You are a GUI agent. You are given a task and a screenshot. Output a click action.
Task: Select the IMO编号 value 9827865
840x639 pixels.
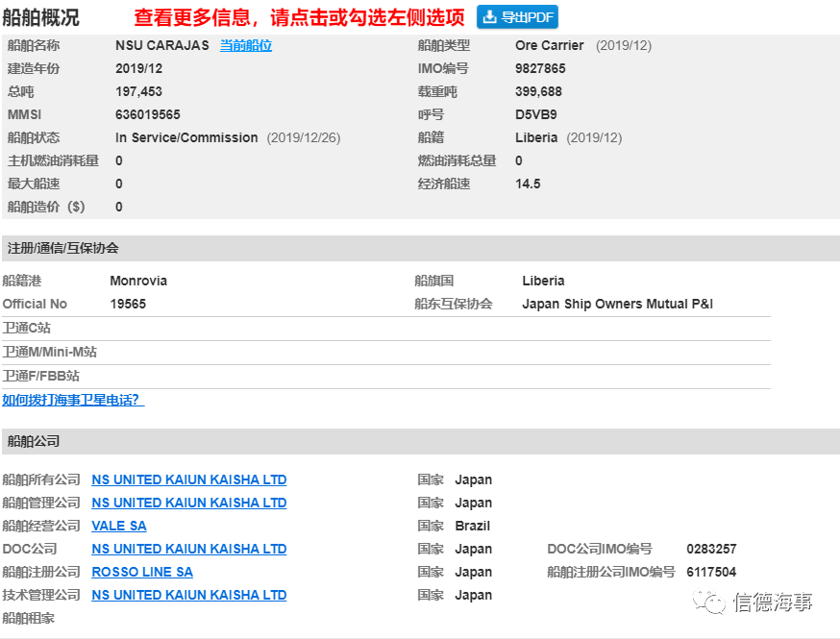tap(540, 68)
